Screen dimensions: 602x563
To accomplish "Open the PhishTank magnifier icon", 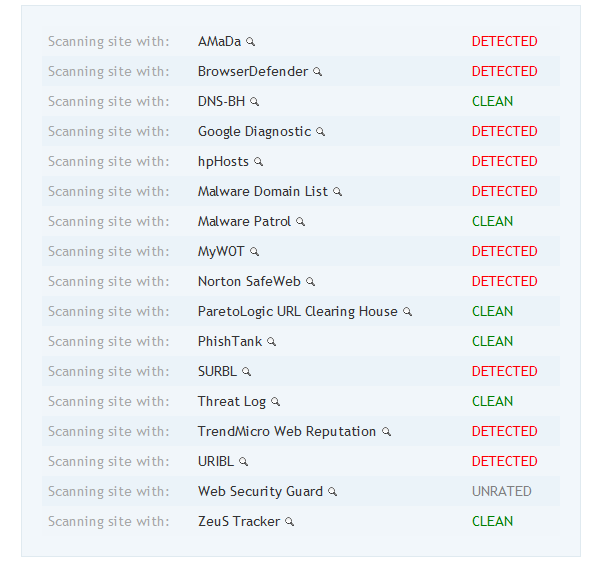I will click(272, 342).
